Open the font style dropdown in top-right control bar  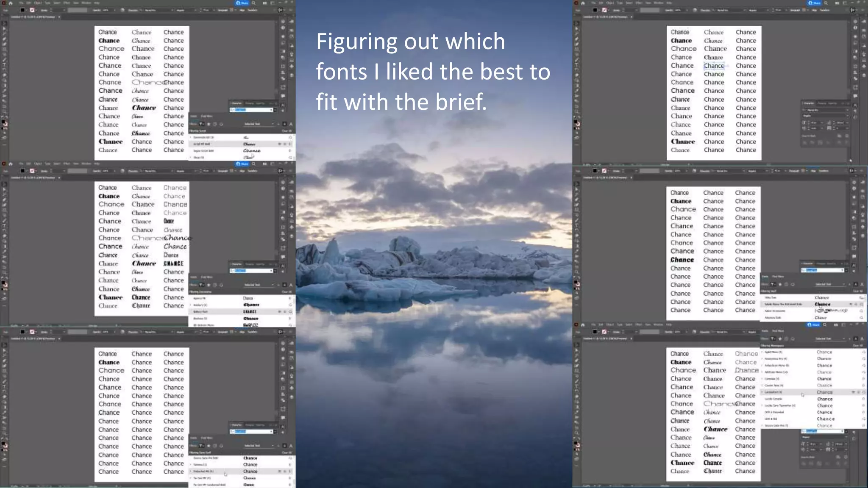point(758,10)
